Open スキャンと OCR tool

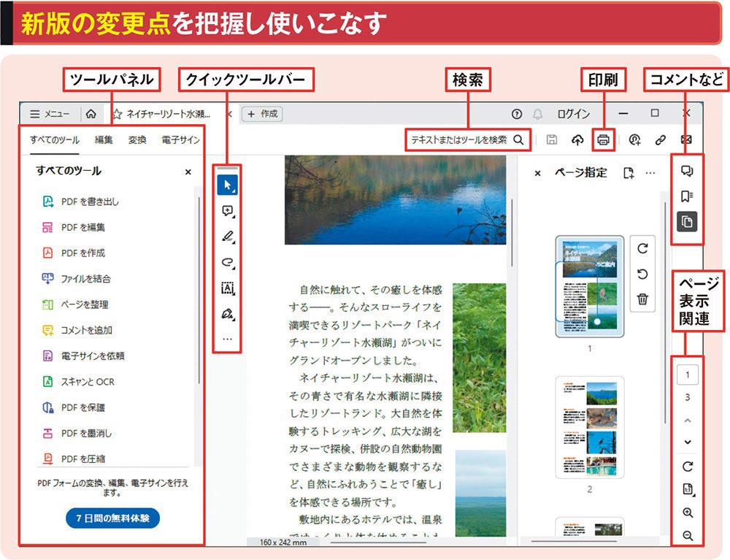pos(79,382)
